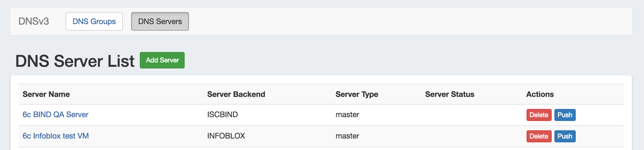
Task: Push the 6c Infoblox test VM config
Action: point(565,136)
